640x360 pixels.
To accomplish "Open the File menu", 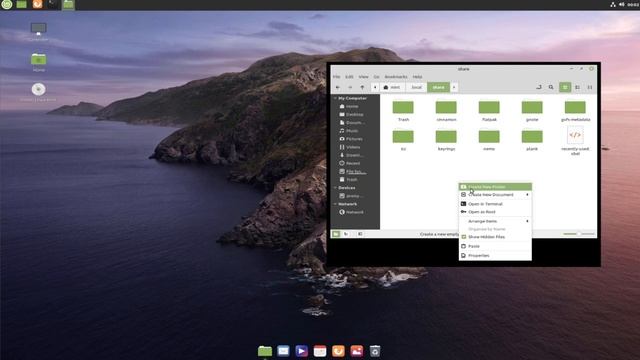I will [x=336, y=77].
